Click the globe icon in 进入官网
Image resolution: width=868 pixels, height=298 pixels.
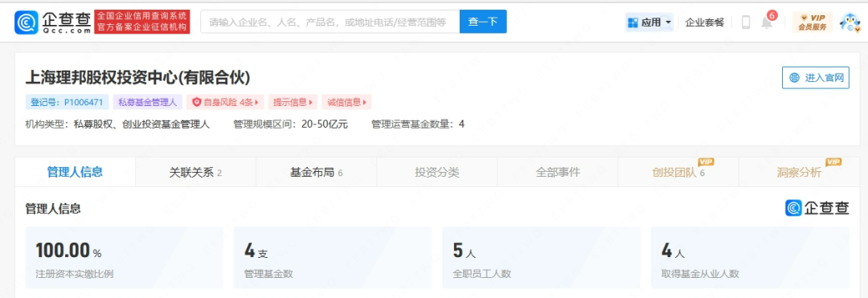click(x=794, y=77)
